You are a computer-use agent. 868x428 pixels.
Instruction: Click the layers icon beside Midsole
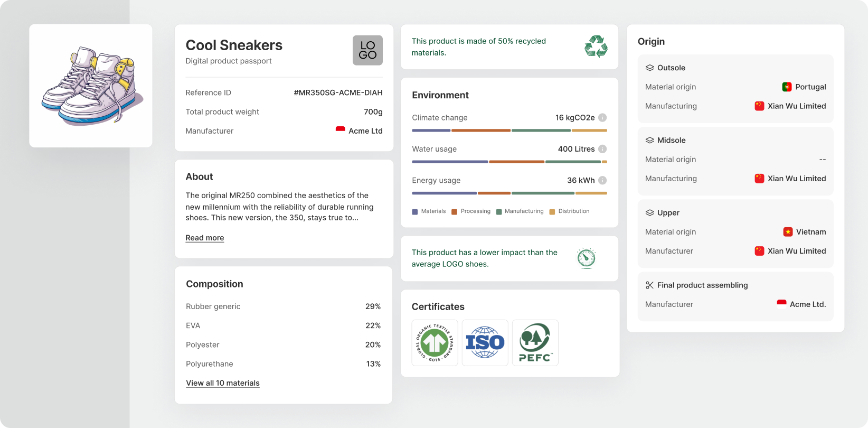pyautogui.click(x=649, y=141)
